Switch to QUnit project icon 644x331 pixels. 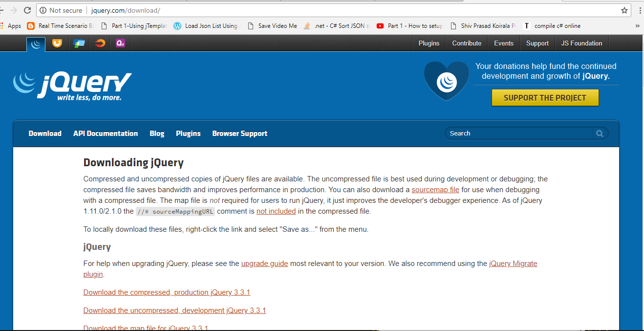pyautogui.click(x=121, y=44)
